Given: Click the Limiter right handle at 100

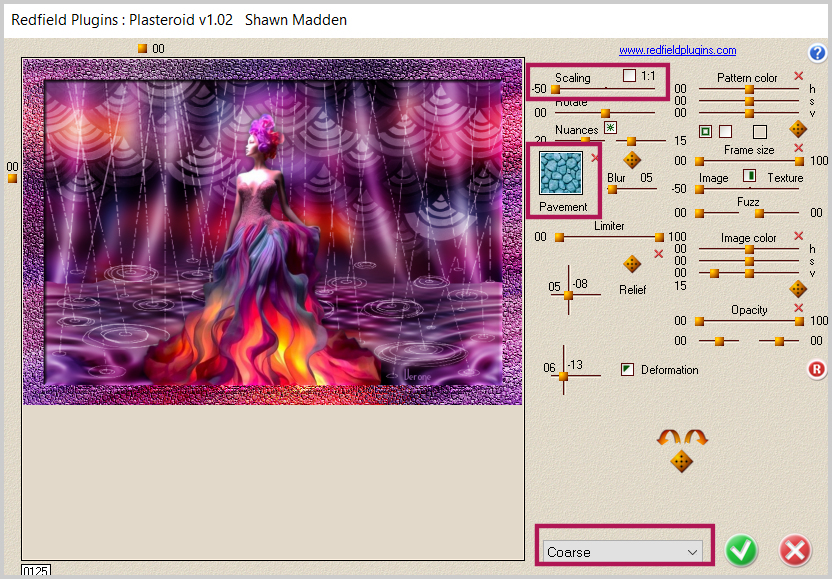Looking at the screenshot, I should pyautogui.click(x=659, y=237).
